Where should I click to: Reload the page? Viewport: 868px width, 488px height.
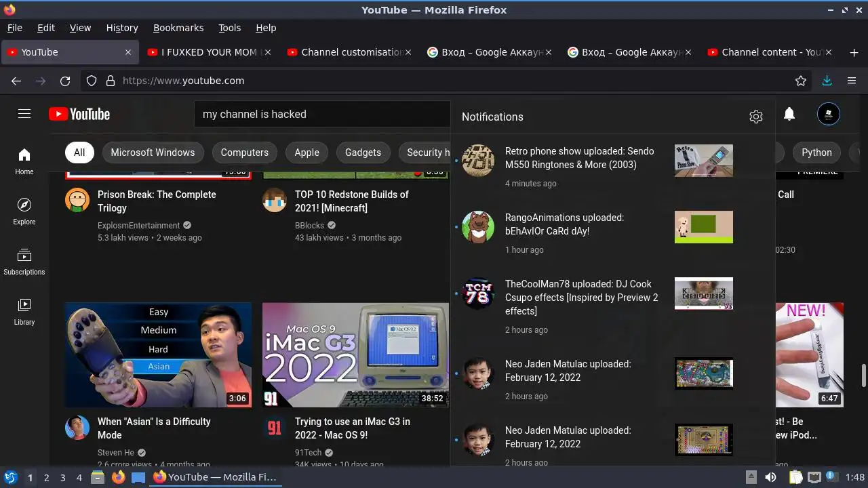pos(65,81)
